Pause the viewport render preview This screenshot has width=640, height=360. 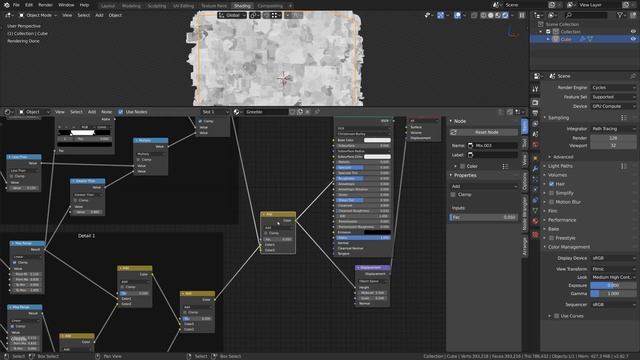[x=522, y=15]
